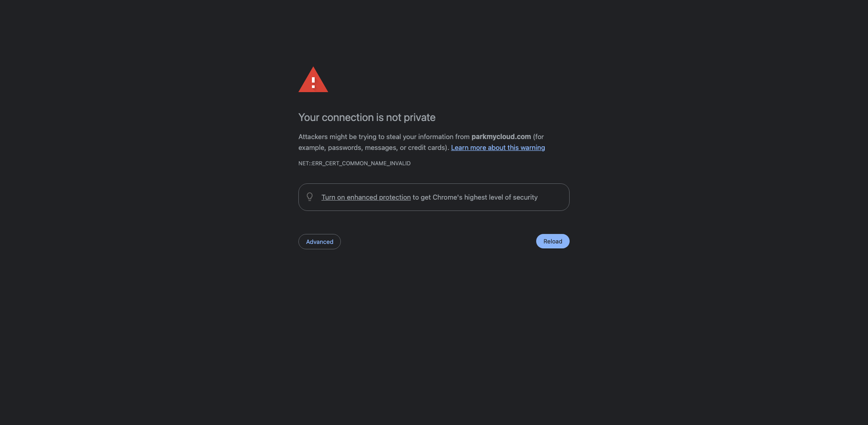Click the word private in the heading
Viewport: 868px width, 425px height.
tap(419, 117)
